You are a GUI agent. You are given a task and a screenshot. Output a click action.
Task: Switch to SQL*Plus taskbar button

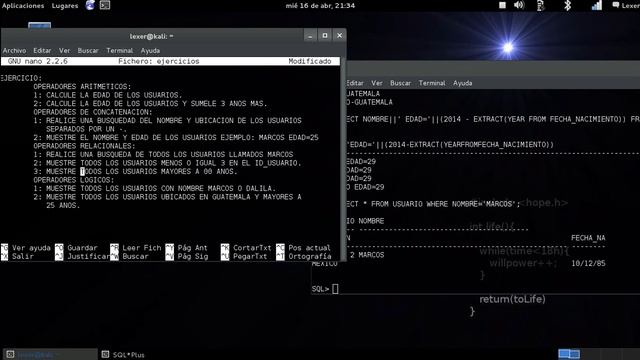coord(124,354)
